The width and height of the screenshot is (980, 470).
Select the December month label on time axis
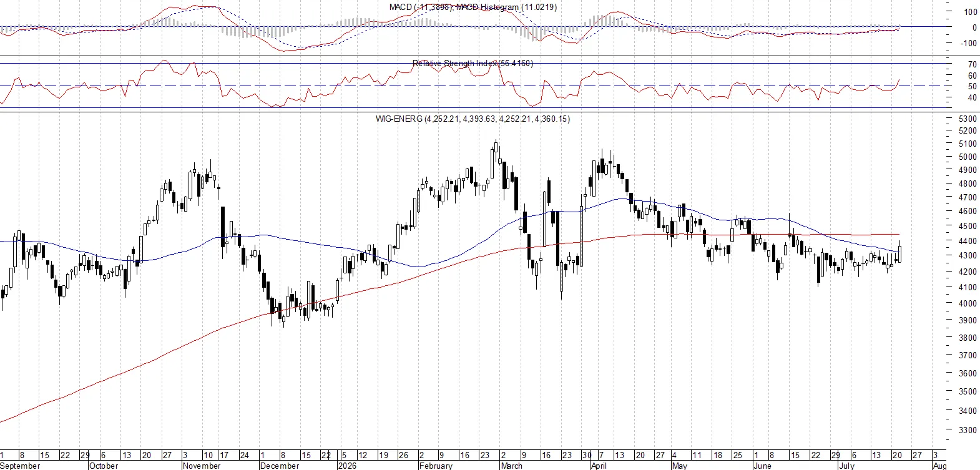(280, 466)
